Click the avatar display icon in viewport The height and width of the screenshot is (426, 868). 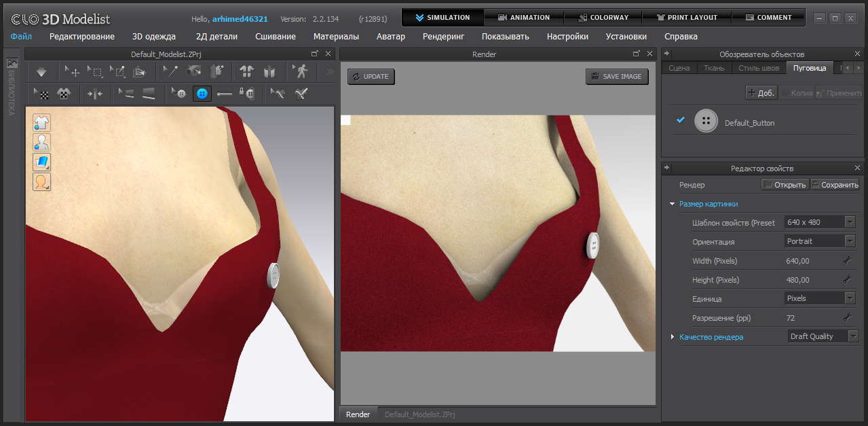coord(41,143)
